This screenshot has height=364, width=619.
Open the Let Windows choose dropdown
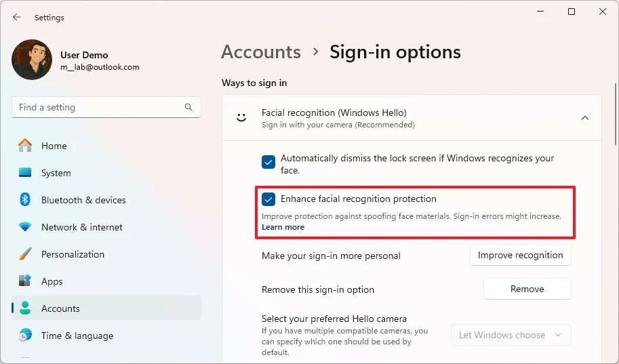pos(511,335)
